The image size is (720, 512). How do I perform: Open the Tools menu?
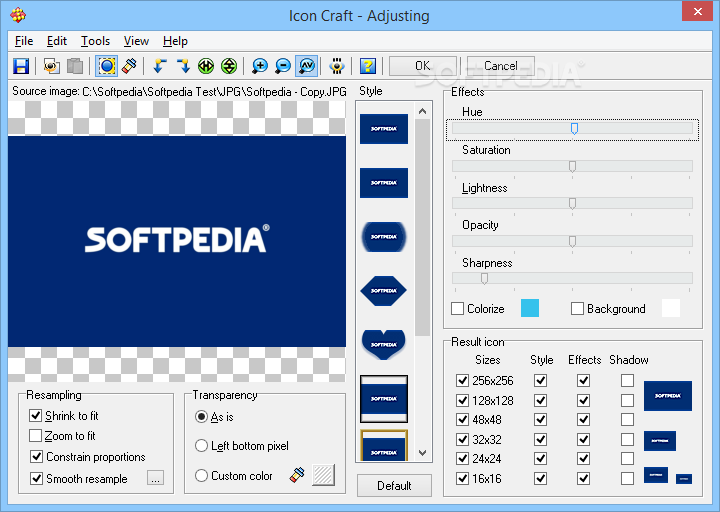tap(96, 41)
